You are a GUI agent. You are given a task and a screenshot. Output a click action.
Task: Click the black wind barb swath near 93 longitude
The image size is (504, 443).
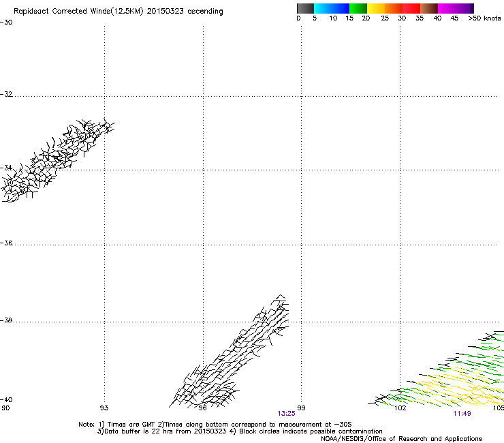tap(58, 160)
